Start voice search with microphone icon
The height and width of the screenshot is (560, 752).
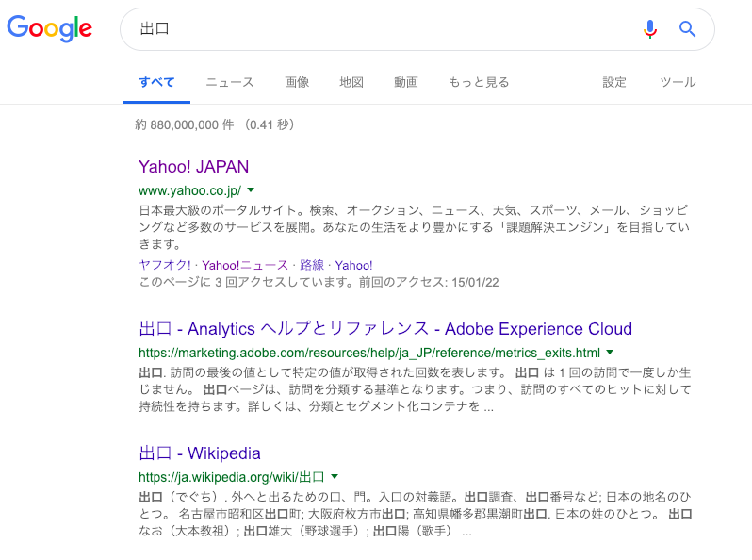(x=650, y=29)
